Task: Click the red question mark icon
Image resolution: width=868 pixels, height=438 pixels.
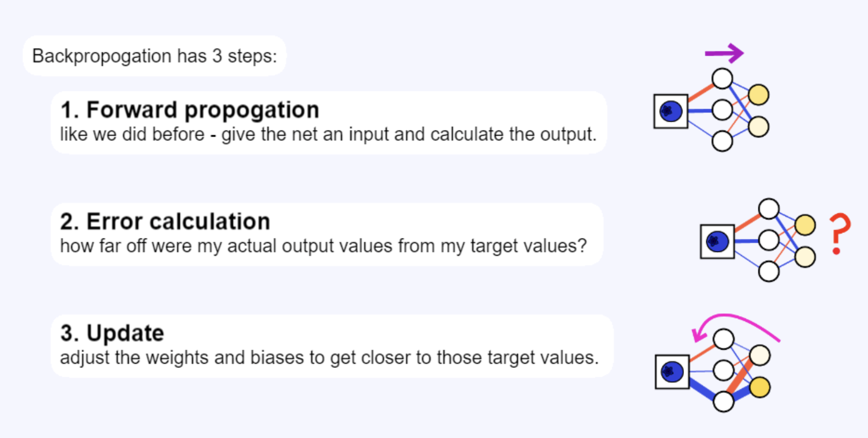Action: [x=840, y=234]
